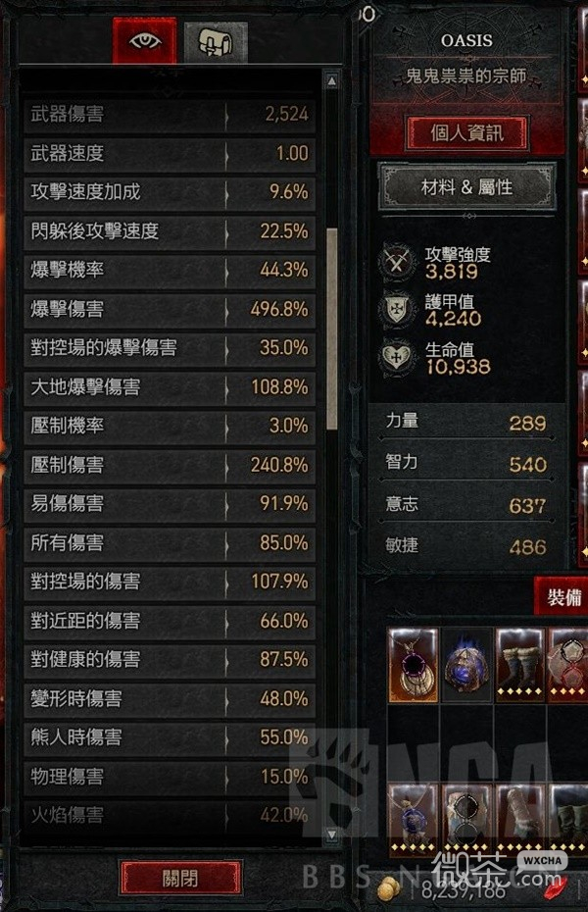The image size is (588, 912).
Task: Click scrollbar down arrow in stats list
Action: click(332, 835)
